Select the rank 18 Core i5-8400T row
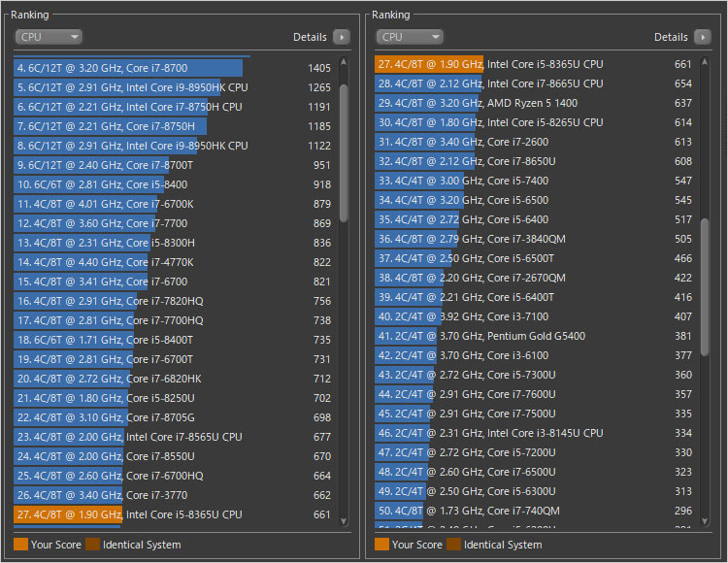The width and height of the screenshot is (728, 563). [x=173, y=340]
